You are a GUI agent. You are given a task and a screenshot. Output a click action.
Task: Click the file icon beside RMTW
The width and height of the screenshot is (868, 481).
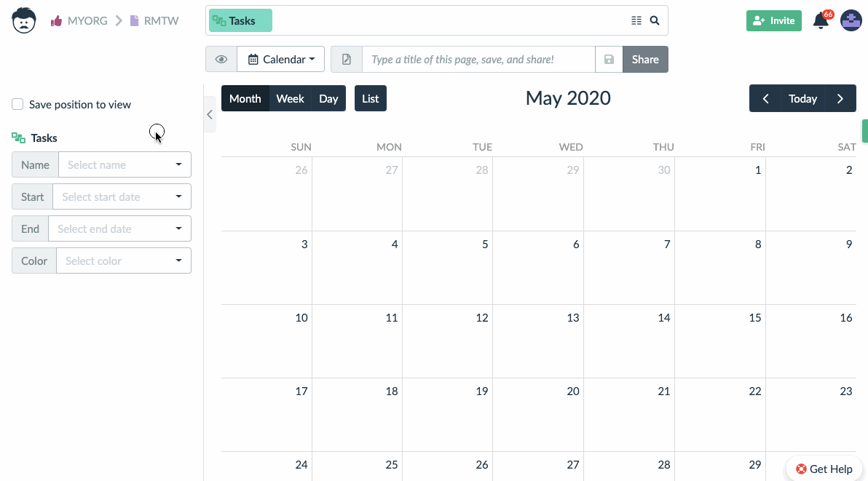point(134,21)
